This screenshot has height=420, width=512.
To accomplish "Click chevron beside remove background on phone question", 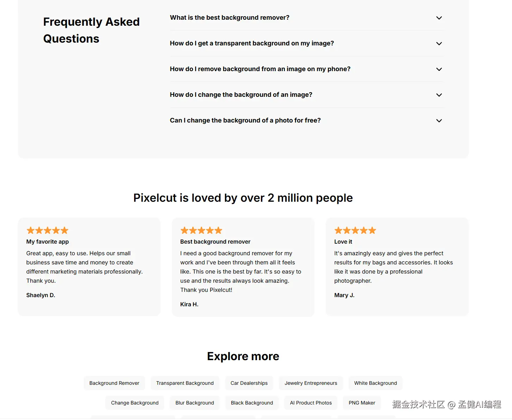I will click(x=439, y=69).
